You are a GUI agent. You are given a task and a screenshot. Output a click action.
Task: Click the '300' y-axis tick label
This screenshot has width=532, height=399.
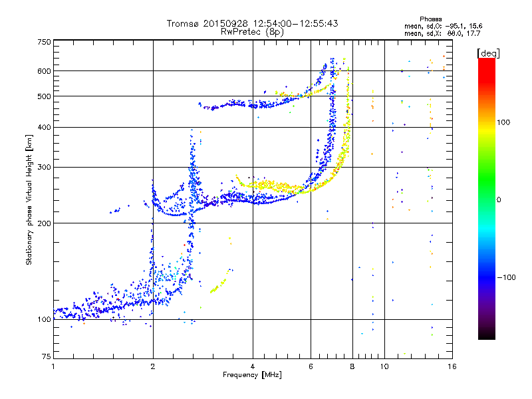coord(44,167)
